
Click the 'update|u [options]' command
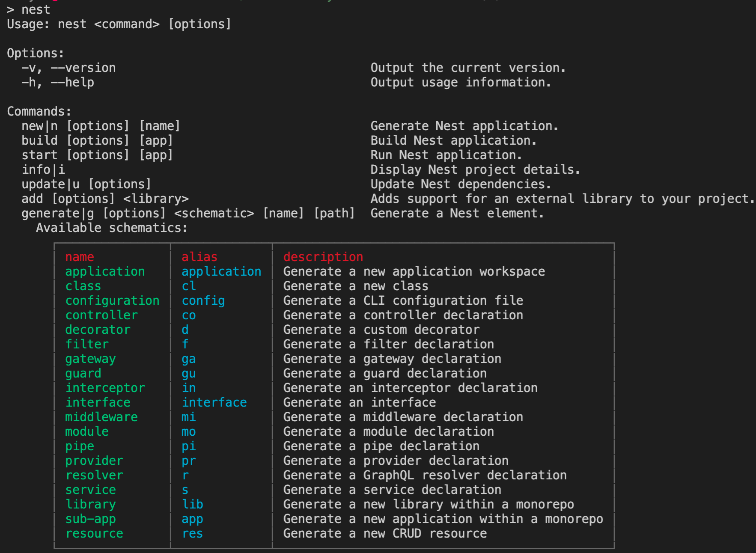pos(86,184)
